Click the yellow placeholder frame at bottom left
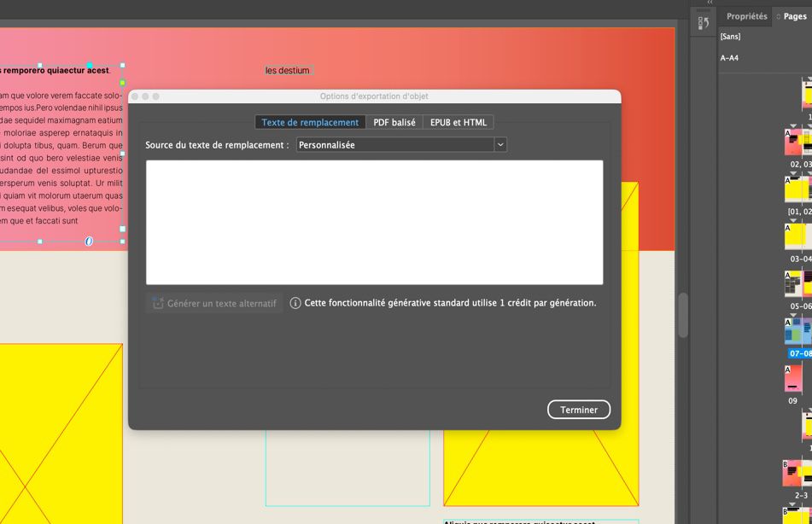 pyautogui.click(x=61, y=434)
